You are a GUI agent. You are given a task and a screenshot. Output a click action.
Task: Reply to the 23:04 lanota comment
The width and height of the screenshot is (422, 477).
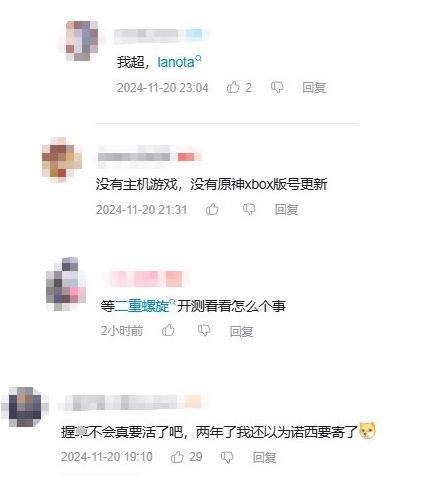click(x=314, y=88)
